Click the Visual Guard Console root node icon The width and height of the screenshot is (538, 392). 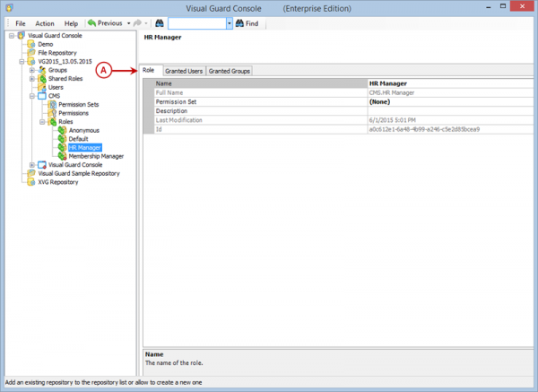point(22,35)
